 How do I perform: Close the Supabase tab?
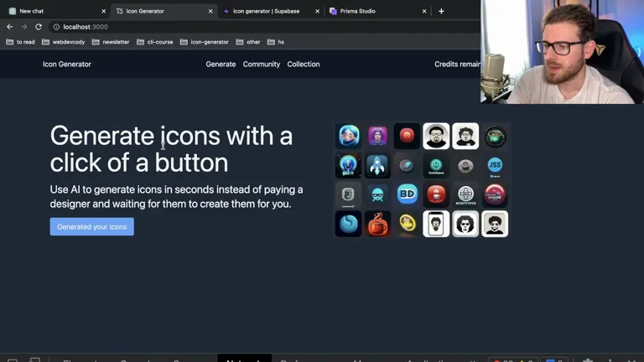coord(318,11)
